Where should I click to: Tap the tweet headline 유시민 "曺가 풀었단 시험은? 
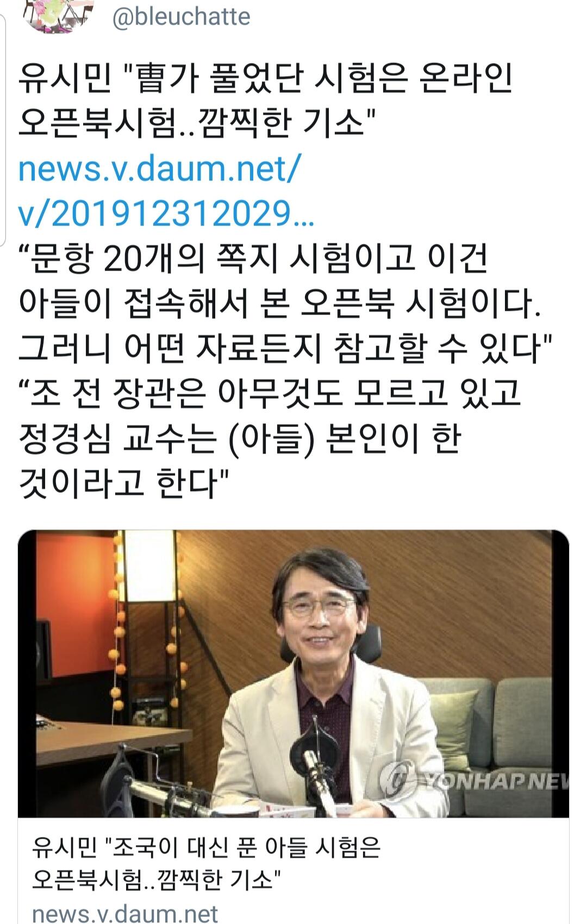265,79
